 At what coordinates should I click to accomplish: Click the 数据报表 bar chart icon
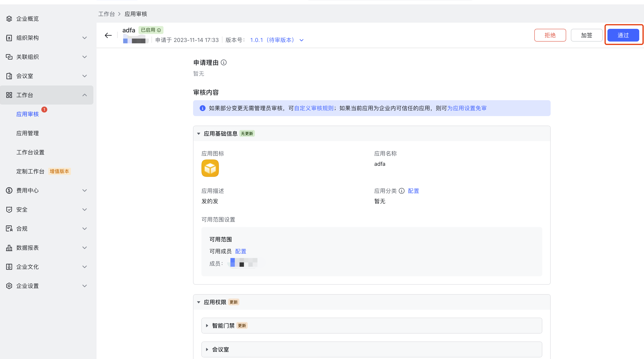coord(9,248)
